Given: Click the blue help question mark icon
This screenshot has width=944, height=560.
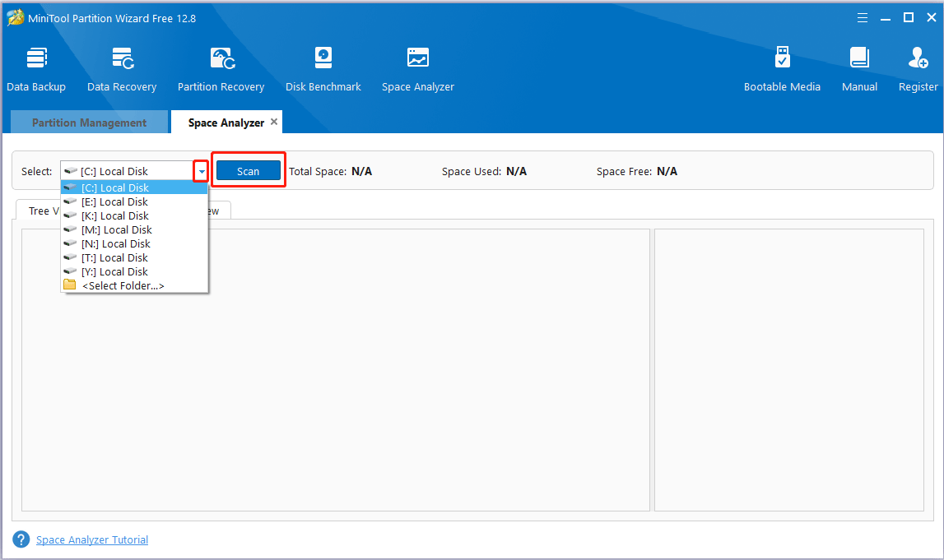Looking at the screenshot, I should click(x=21, y=539).
